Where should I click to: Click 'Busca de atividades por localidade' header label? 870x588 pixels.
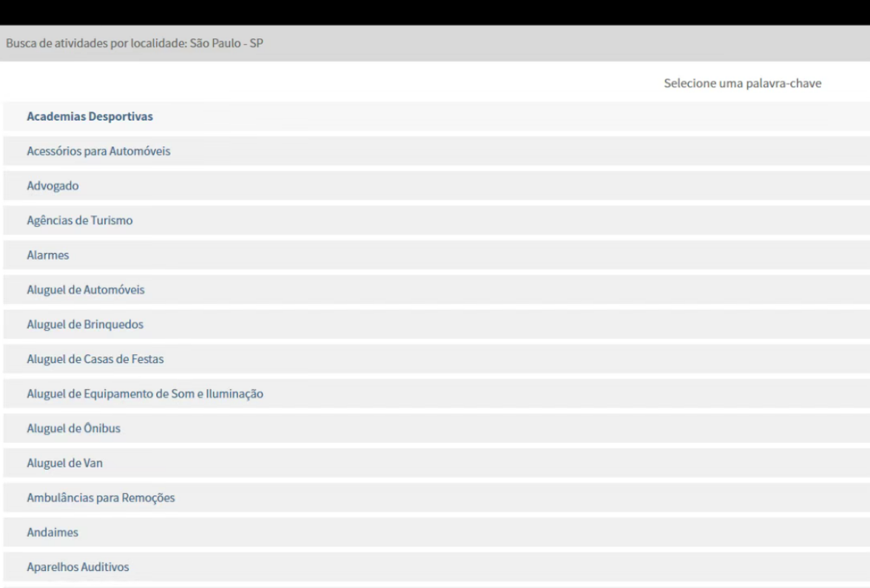point(96,44)
